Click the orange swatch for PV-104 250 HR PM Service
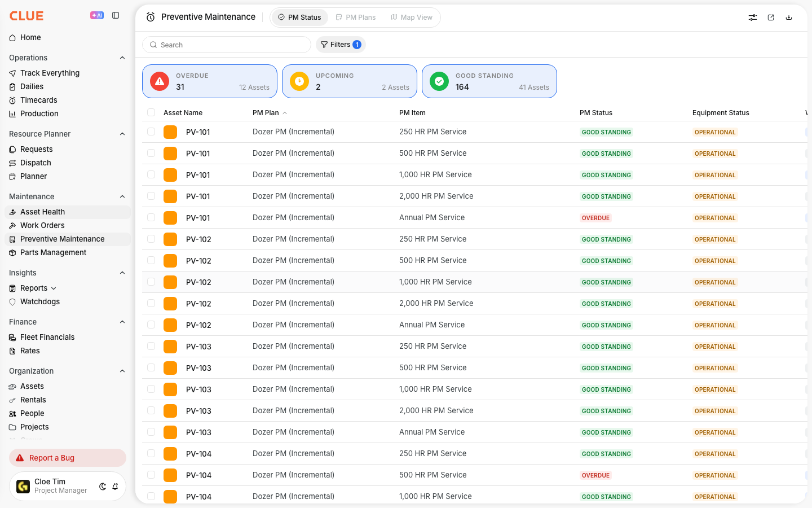 tap(170, 454)
